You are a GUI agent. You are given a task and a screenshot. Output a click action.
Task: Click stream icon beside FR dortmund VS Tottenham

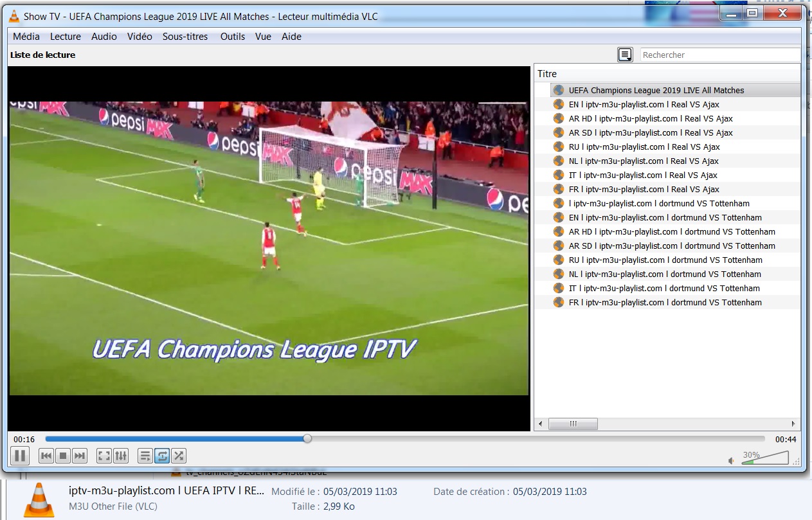pos(559,302)
